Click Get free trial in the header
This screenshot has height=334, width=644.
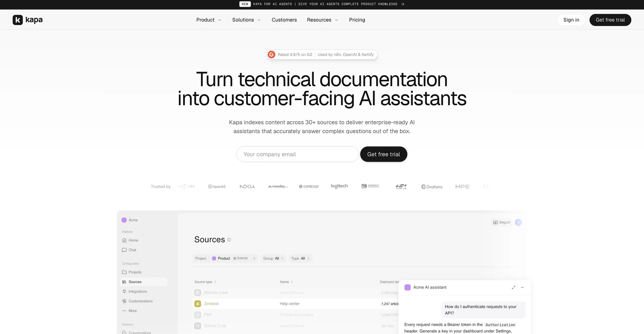pyautogui.click(x=610, y=20)
